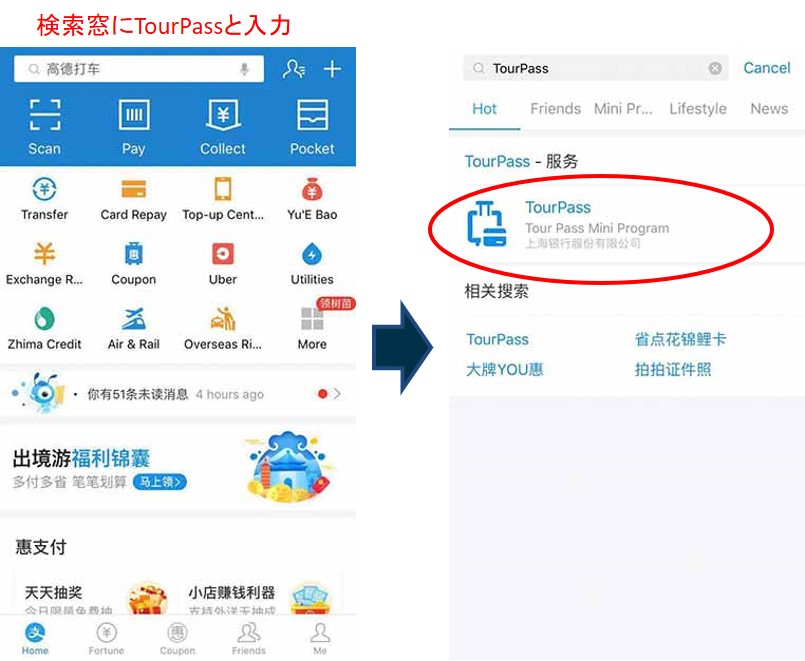Viewport: 805px width, 661px height.
Task: Click the search box with 高德打车 placeholder
Action: (x=139, y=69)
